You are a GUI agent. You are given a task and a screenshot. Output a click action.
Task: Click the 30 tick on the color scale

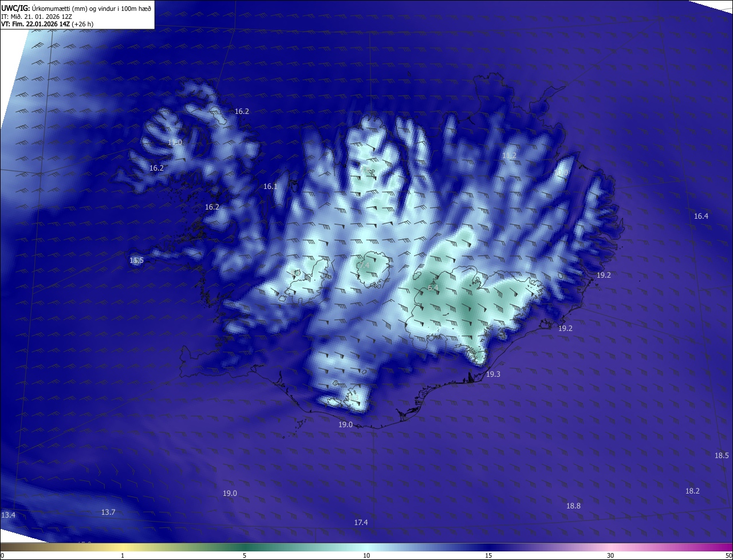(x=610, y=555)
